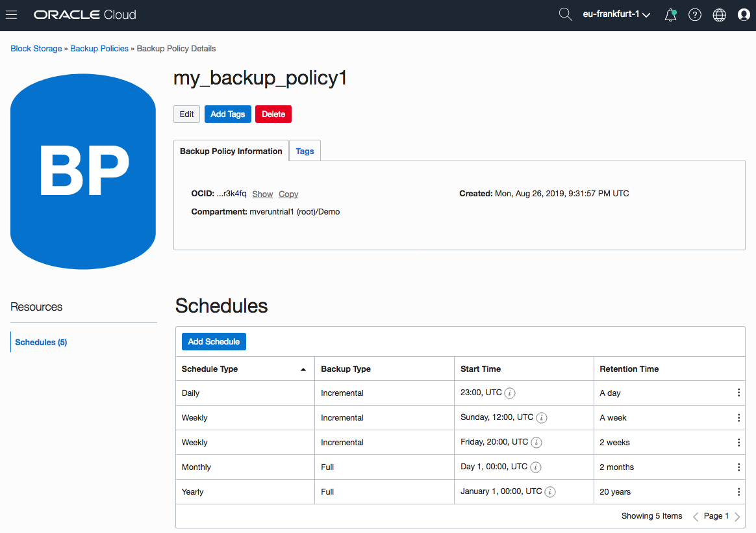The height and width of the screenshot is (533, 756).
Task: Select the Backup Policy Information tab
Action: [x=231, y=151]
